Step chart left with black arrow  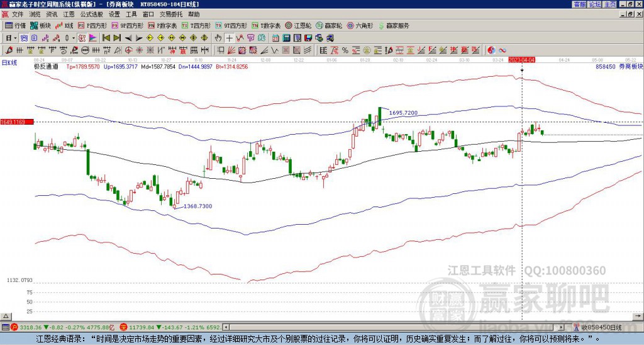[128, 38]
